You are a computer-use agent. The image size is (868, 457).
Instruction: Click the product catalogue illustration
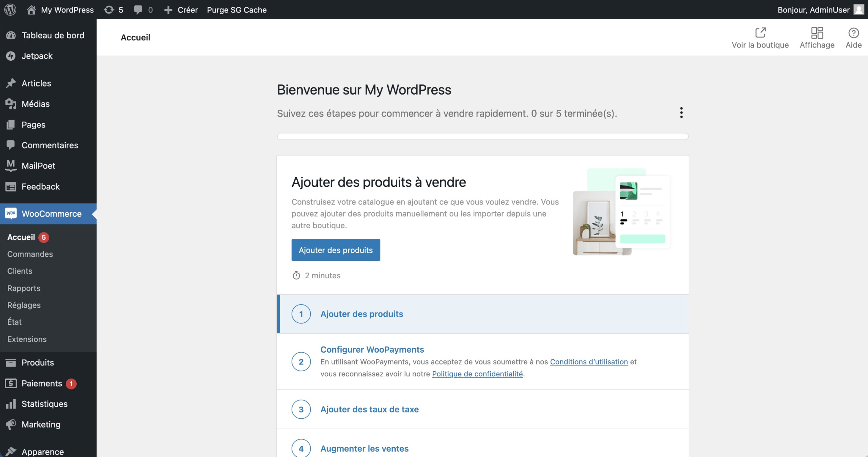pos(622,212)
